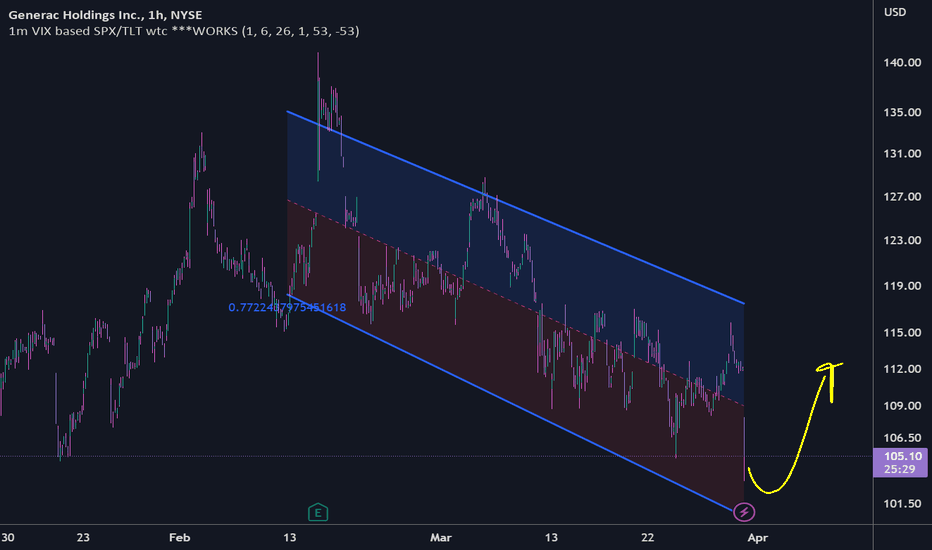Click the 119.00 price axis label
Screen dimensions: 932x550
click(902, 286)
